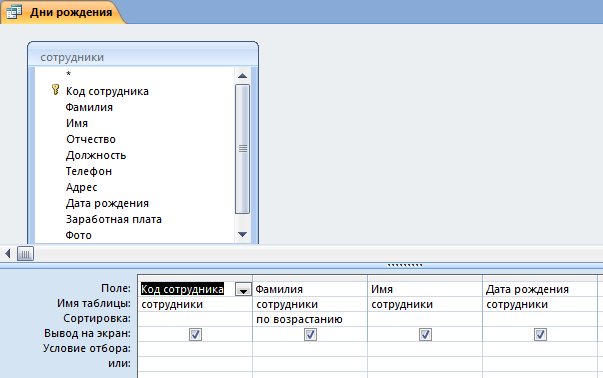This screenshot has height=378, width=603.
Task: Click the или cell under Фамилия
Action: (310, 364)
